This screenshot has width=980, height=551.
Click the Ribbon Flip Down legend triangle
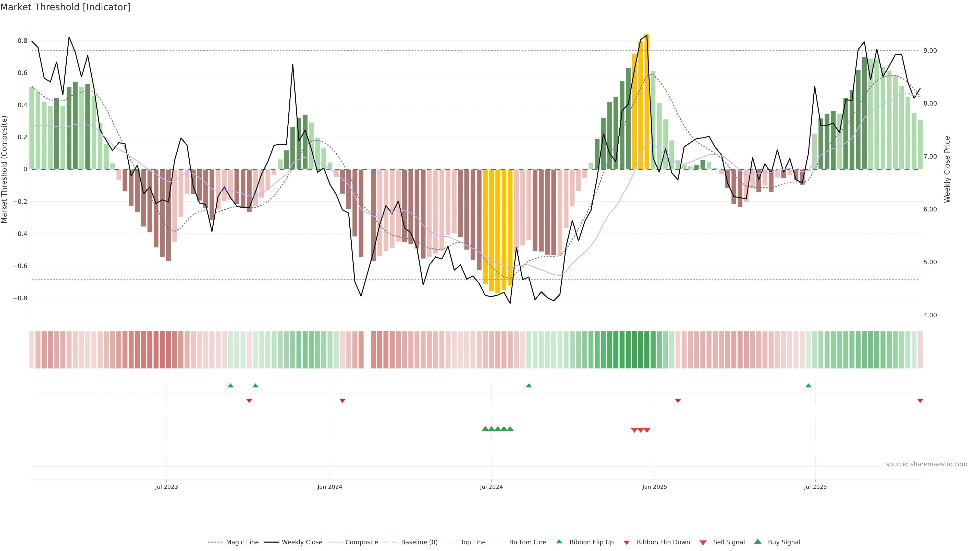(627, 542)
